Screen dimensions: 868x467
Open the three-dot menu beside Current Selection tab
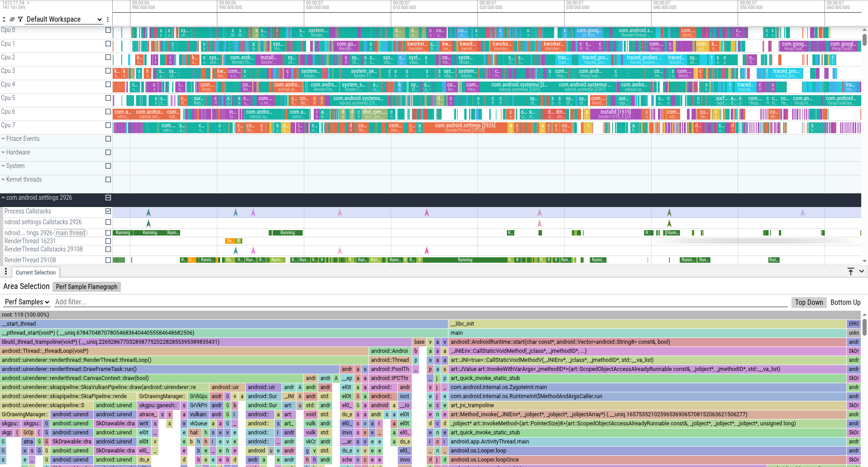click(x=5, y=271)
